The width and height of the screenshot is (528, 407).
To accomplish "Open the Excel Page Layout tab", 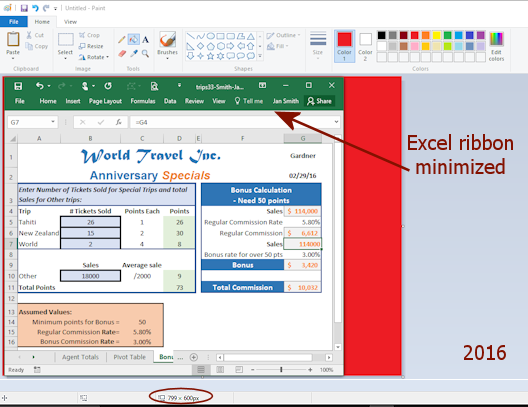I will click(105, 101).
